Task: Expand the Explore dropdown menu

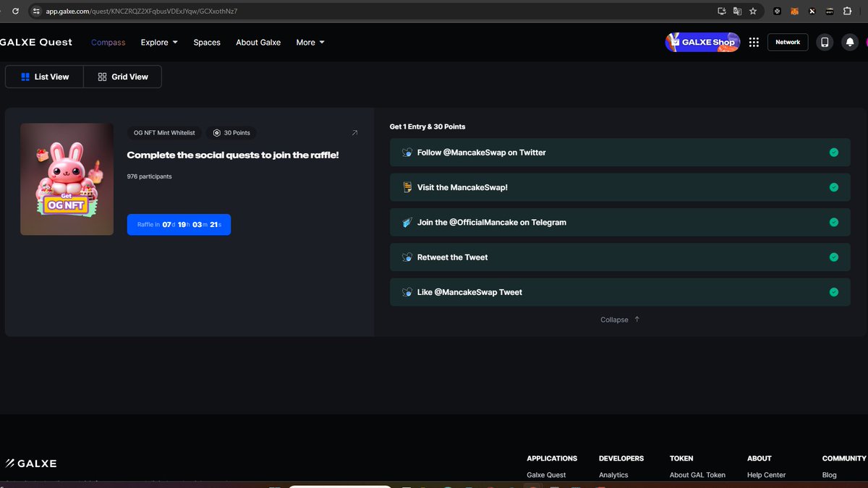Action: tap(159, 42)
